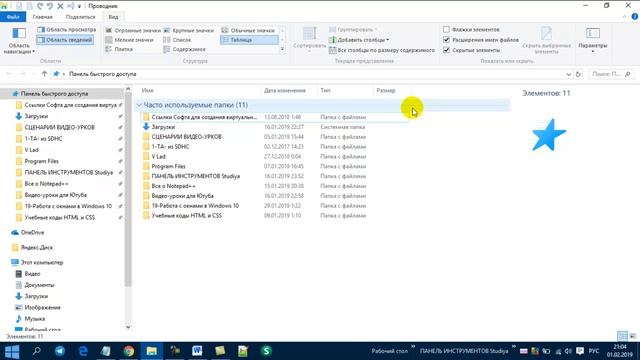Click the search box (Поиск)

611,74
